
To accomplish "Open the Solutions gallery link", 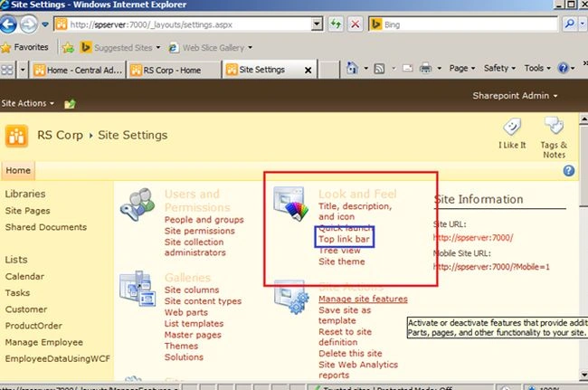I will (x=184, y=357).
